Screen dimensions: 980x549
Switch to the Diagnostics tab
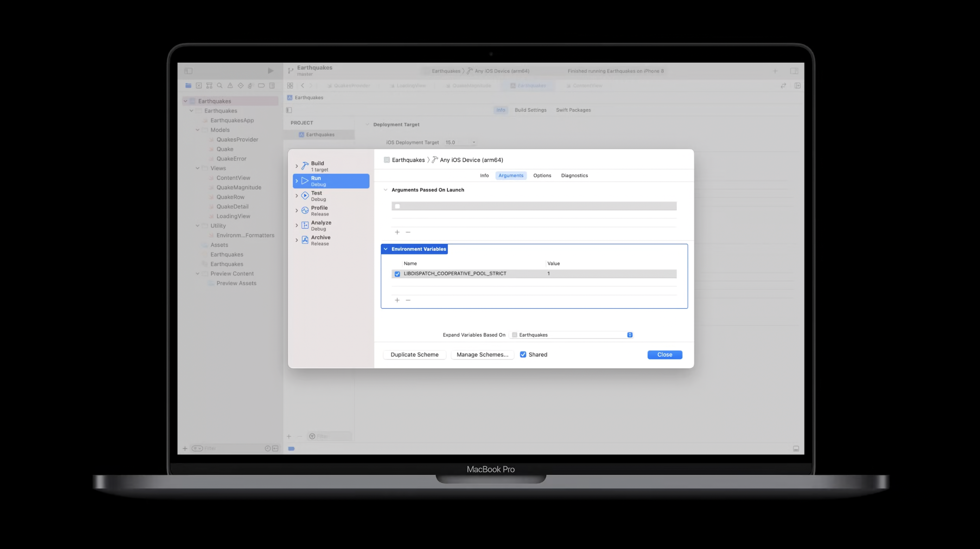574,176
